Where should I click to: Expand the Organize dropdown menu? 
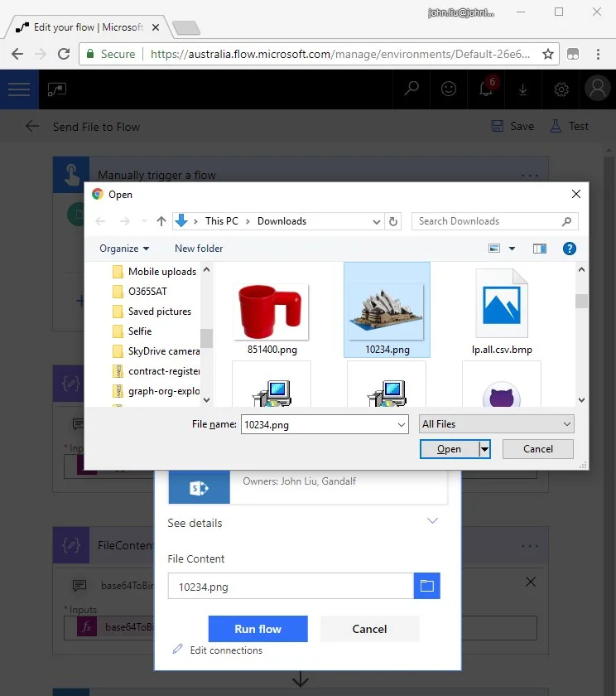(x=124, y=249)
